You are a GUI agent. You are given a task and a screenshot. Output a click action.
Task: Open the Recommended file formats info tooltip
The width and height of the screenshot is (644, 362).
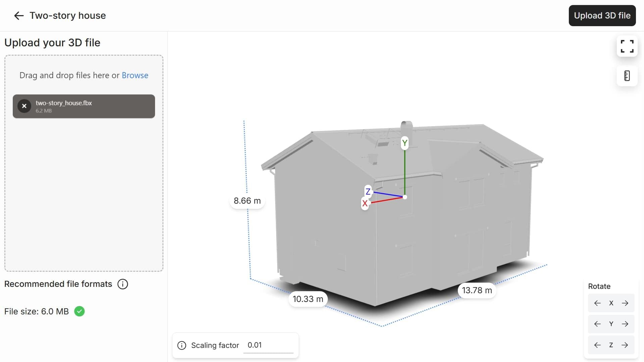(x=122, y=284)
